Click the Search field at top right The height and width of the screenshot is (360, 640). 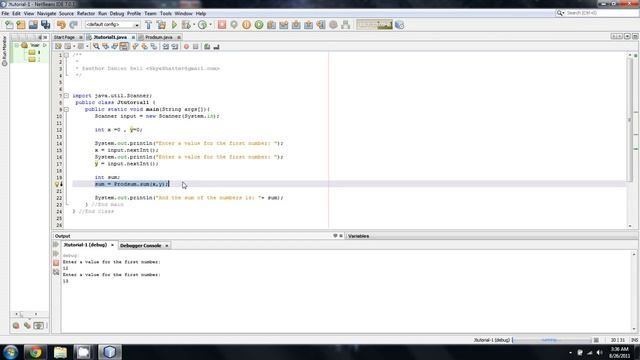[601, 13]
